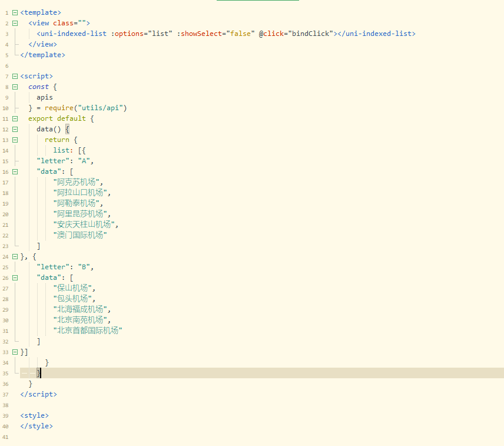Click line number 6 in the gutter
Image resolution: width=504 pixels, height=446 pixels.
6,66
